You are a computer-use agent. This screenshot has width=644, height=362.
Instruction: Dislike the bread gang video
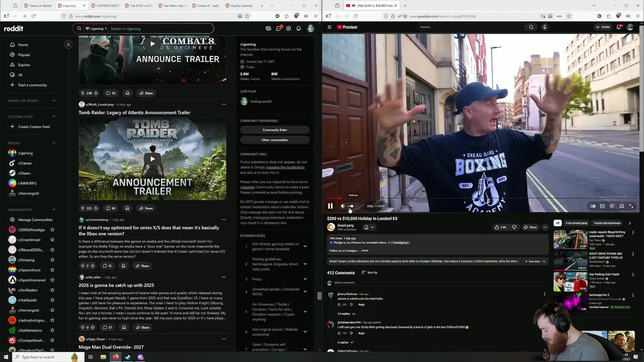pos(514,227)
